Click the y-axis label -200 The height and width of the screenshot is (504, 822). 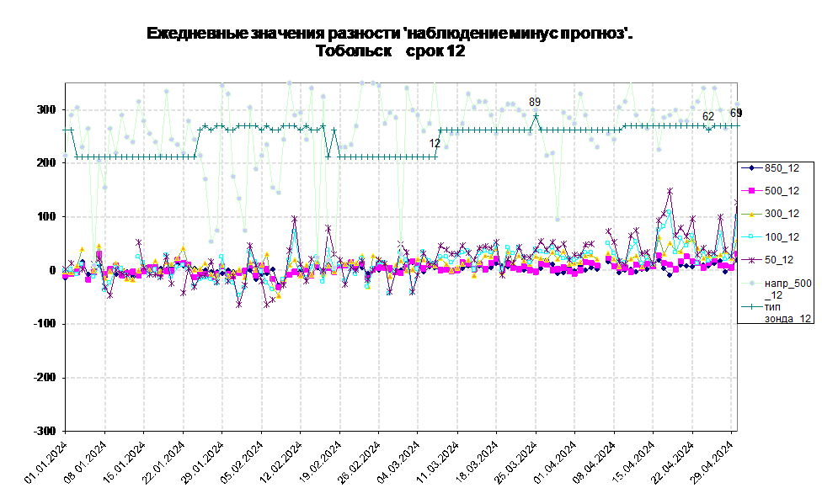click(x=45, y=377)
